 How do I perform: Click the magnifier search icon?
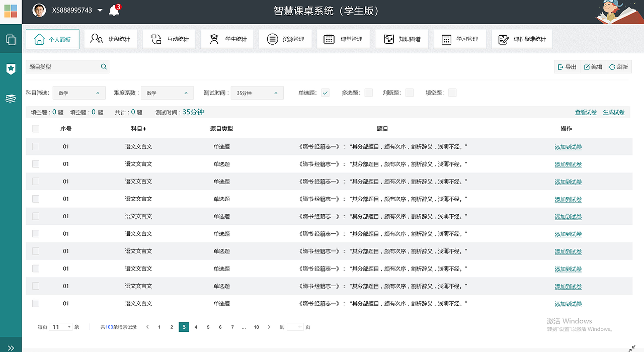click(x=104, y=66)
